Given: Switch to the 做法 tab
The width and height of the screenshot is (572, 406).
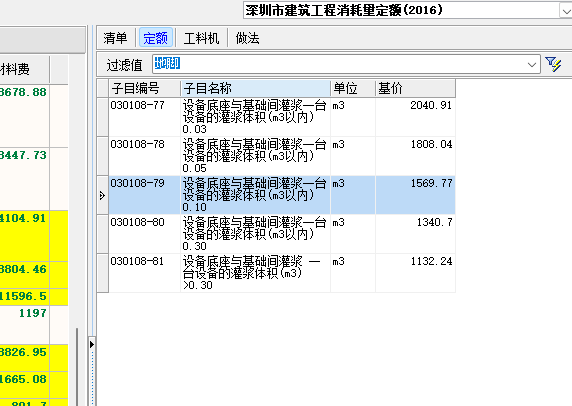Looking at the screenshot, I should click(247, 38).
